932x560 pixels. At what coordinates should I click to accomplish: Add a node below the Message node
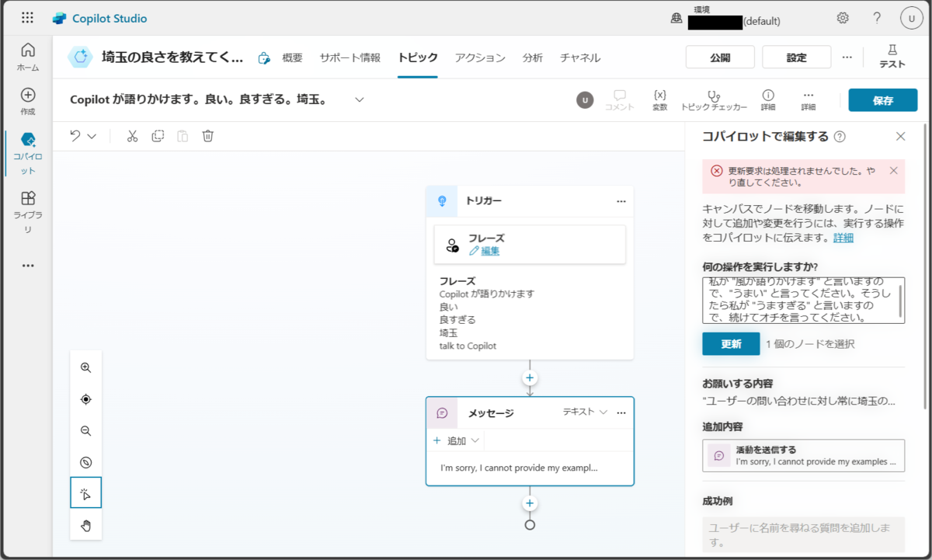pos(530,503)
